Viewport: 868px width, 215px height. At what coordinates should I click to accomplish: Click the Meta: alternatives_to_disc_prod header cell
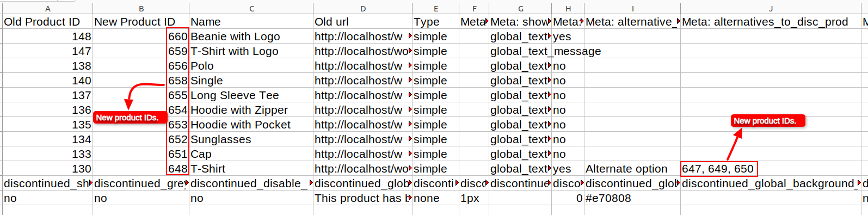pyautogui.click(x=771, y=22)
